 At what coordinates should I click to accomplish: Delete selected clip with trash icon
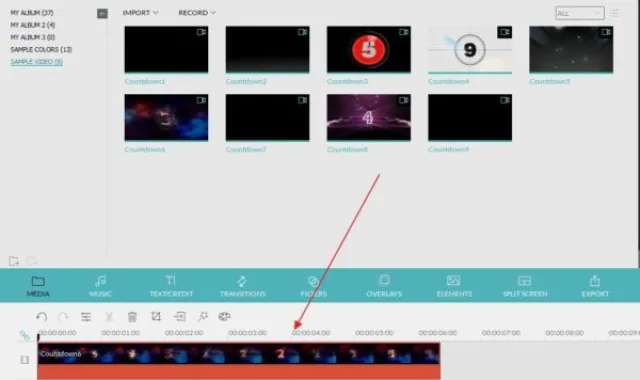[132, 317]
